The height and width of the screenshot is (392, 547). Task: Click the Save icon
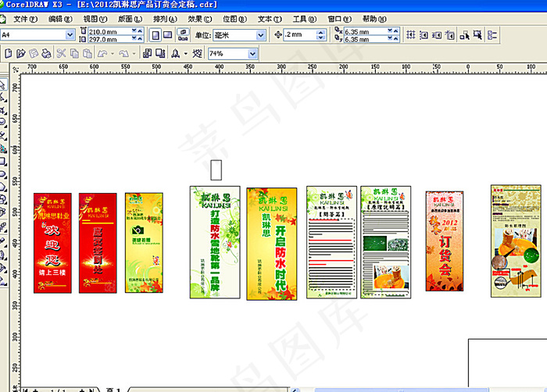pyautogui.click(x=34, y=53)
